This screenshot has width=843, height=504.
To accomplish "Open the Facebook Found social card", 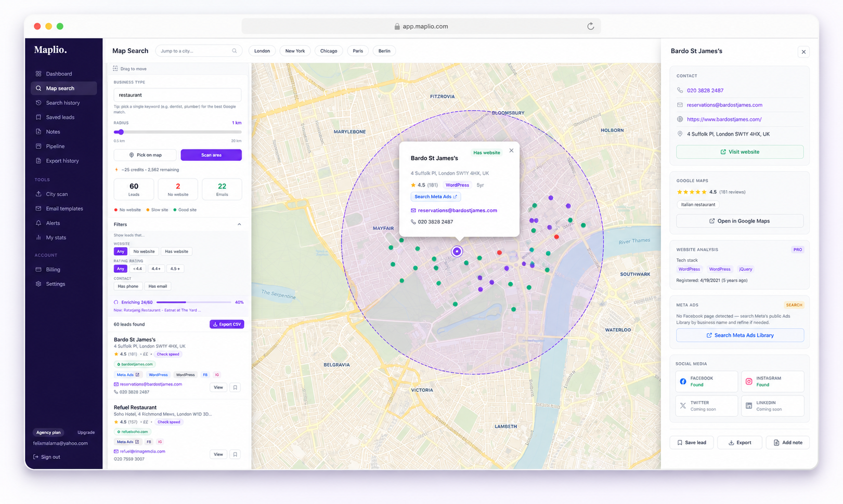I will (x=707, y=381).
